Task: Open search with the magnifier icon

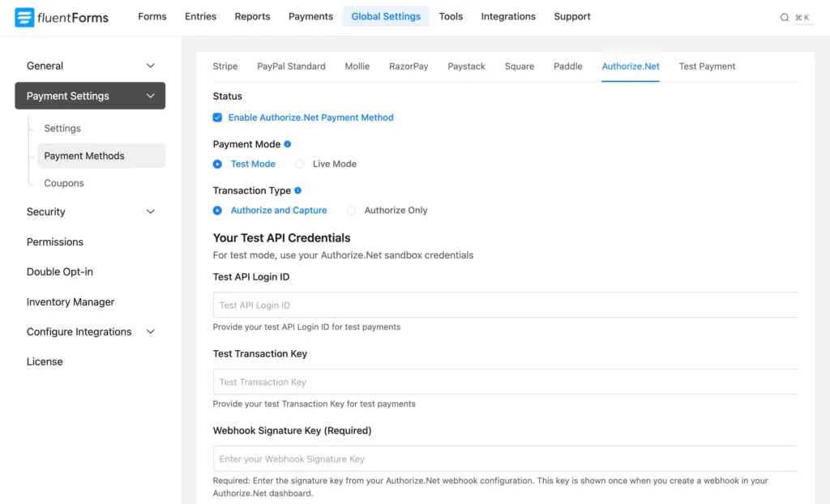Action: [x=785, y=15]
